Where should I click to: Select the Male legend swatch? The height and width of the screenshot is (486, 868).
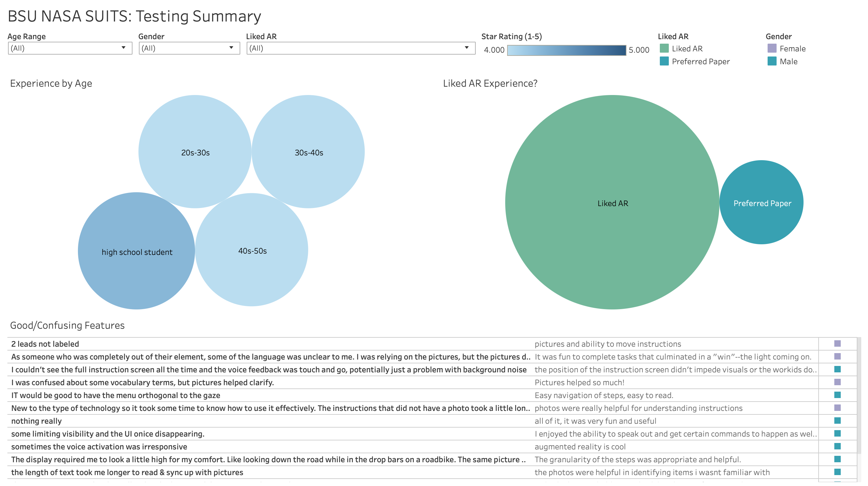[x=772, y=61]
